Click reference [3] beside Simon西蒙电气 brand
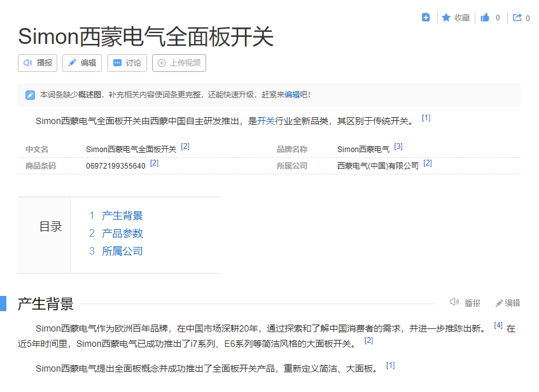The width and height of the screenshot is (539, 392). (398, 146)
